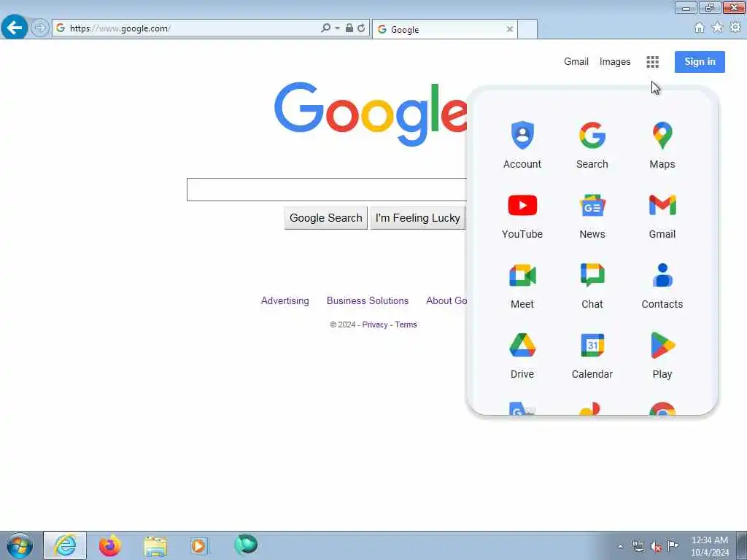This screenshot has height=560, width=747.
Task: Click the Sign in button
Action: click(700, 62)
